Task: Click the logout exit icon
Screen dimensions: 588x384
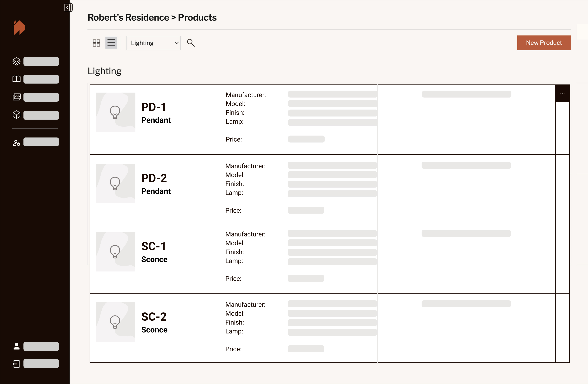Action: tap(16, 364)
